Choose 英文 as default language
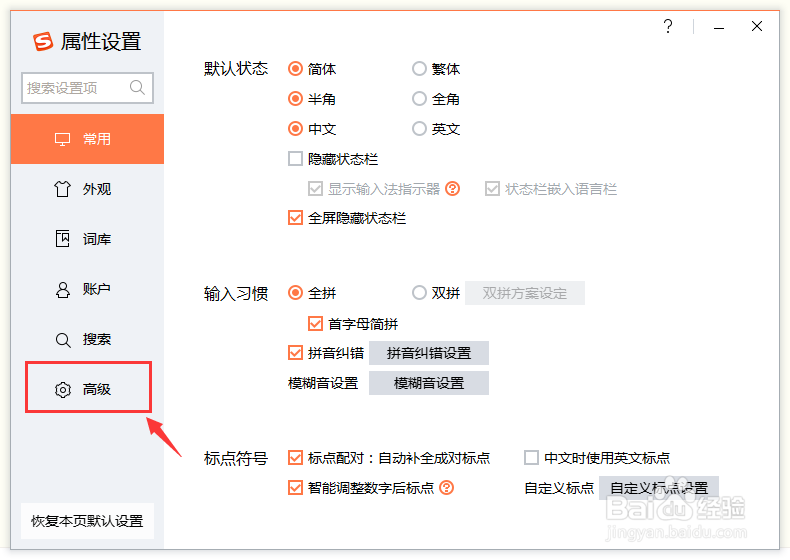790x560 pixels. click(x=419, y=129)
